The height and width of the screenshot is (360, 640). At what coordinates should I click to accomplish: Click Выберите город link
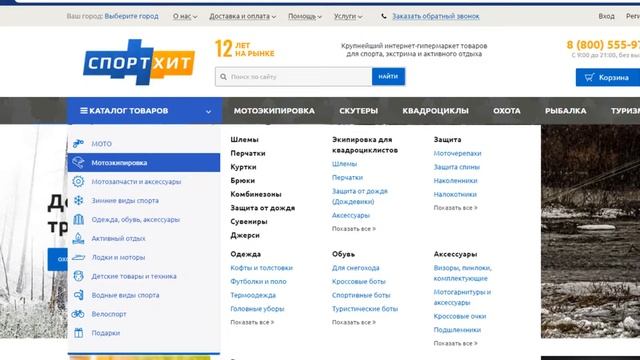pos(131,16)
